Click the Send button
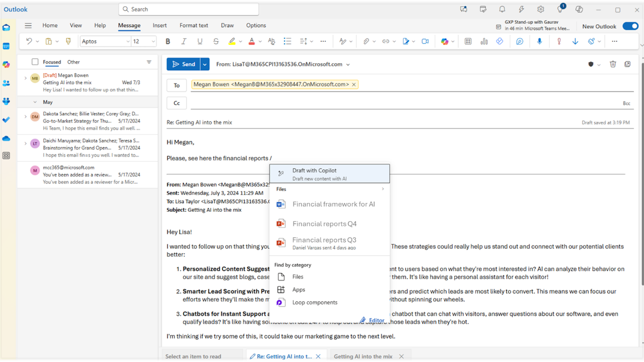 [x=183, y=64]
